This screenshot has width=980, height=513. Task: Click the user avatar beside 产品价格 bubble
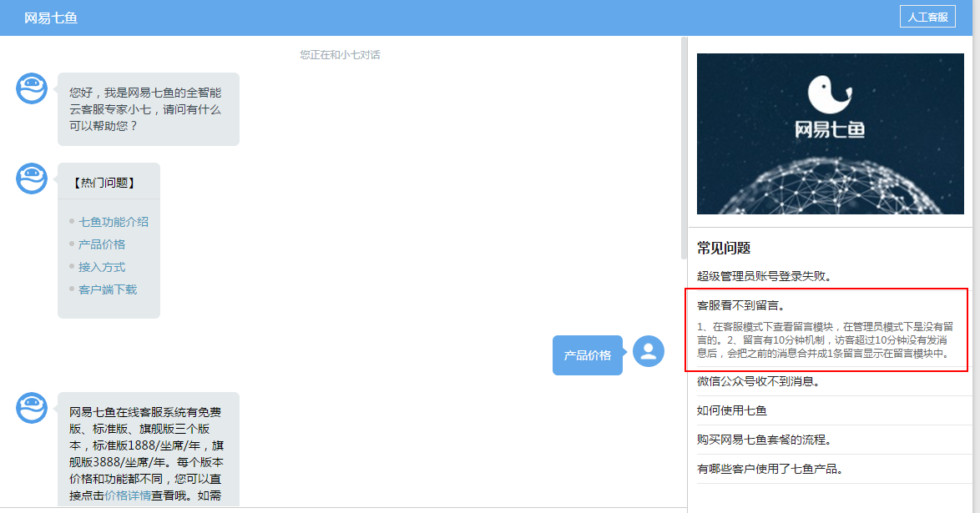[648, 351]
